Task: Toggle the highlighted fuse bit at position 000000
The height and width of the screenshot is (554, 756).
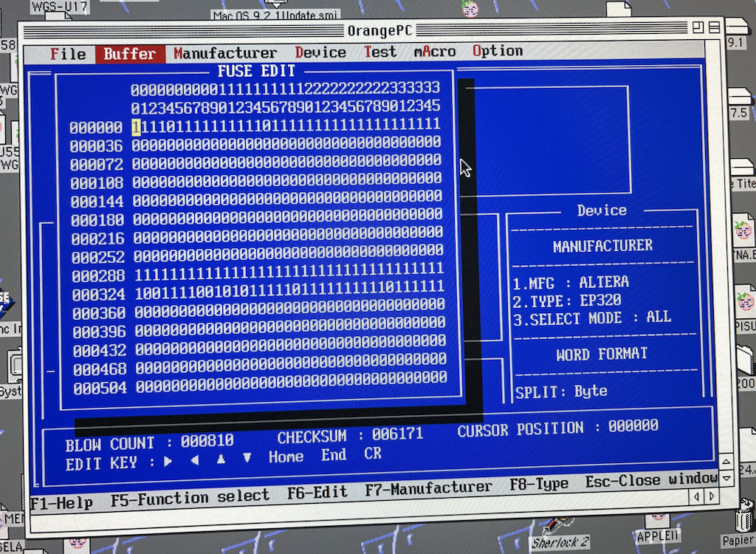Action: coord(136,127)
